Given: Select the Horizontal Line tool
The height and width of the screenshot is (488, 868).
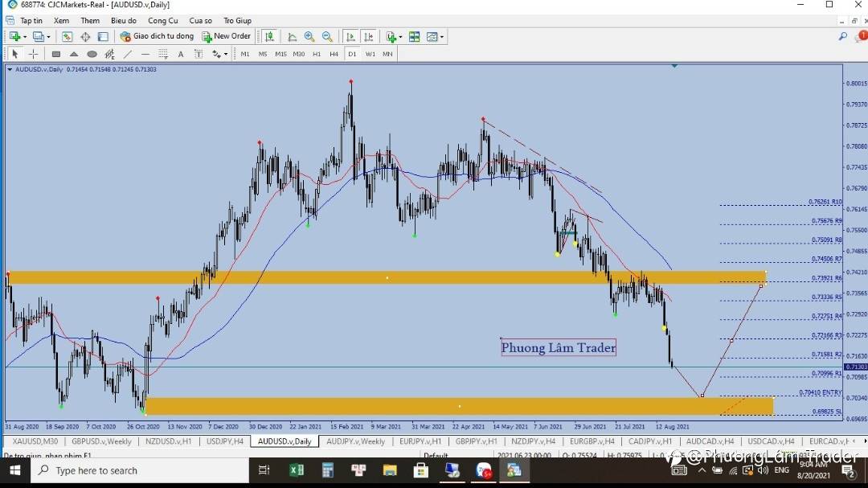Looking at the screenshot, I should click(x=145, y=54).
